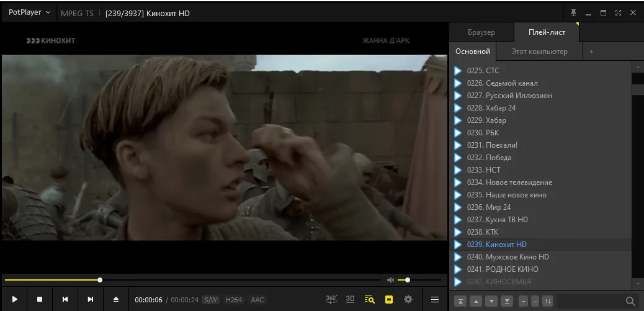This screenshot has width=644, height=311.
Task: Open the playlist sort options button
Action: click(547, 301)
